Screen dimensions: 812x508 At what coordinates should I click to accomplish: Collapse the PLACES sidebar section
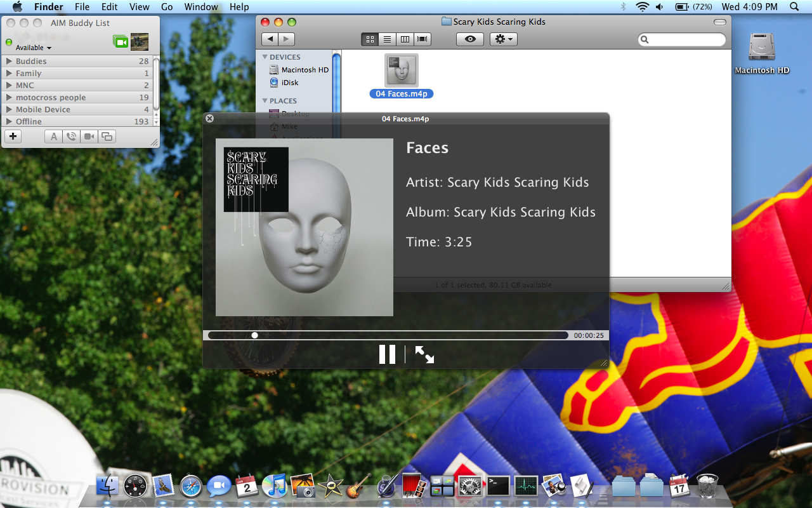pyautogui.click(x=266, y=101)
